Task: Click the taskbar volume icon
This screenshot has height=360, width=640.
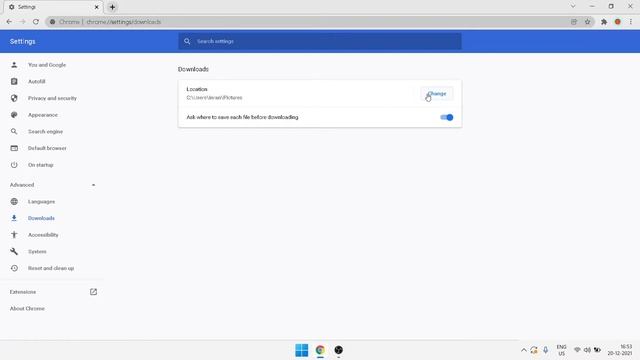Action: 587,350
